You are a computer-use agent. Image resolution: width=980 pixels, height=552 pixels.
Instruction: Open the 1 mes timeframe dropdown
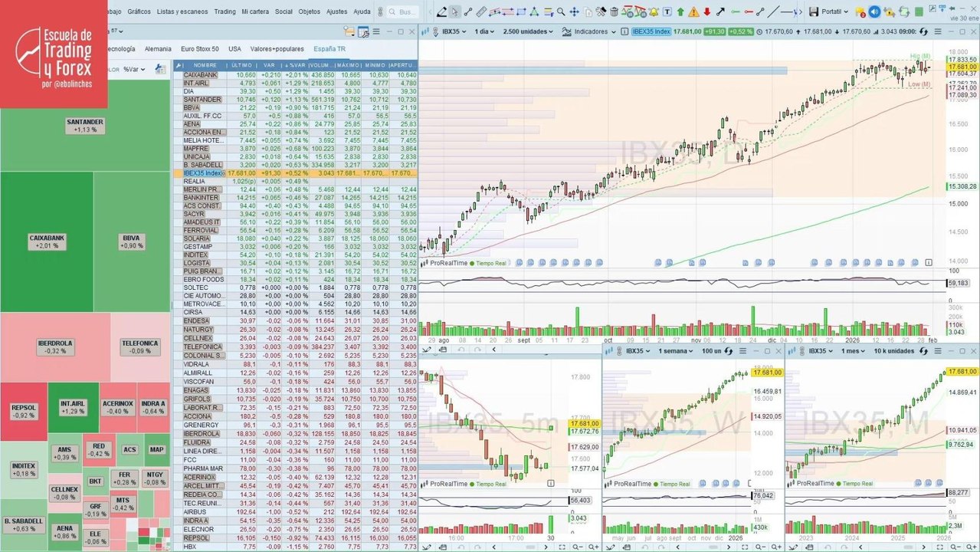tap(854, 350)
